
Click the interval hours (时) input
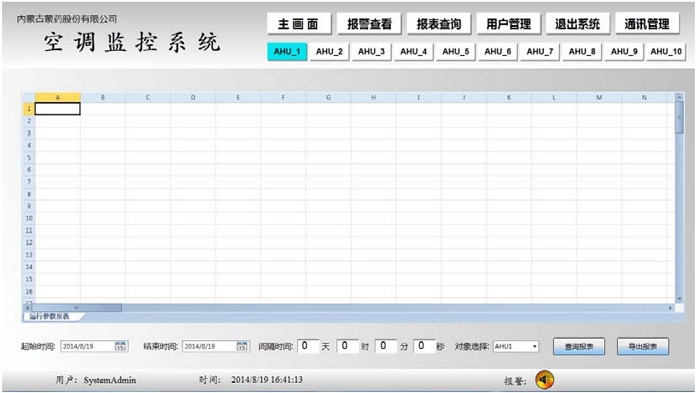coord(347,346)
